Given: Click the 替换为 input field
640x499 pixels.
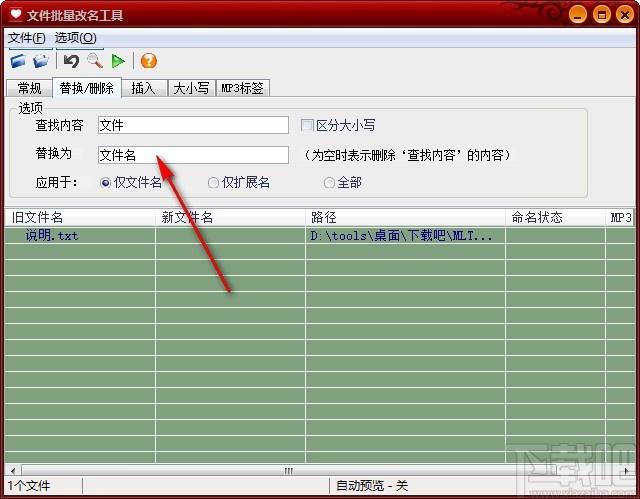Looking at the screenshot, I should [x=193, y=155].
